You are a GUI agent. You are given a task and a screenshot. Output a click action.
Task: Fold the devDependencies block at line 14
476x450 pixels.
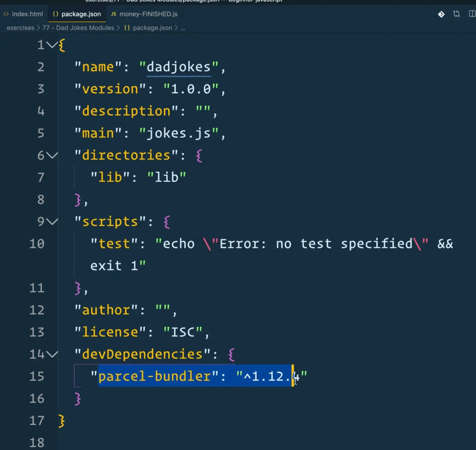(52, 354)
